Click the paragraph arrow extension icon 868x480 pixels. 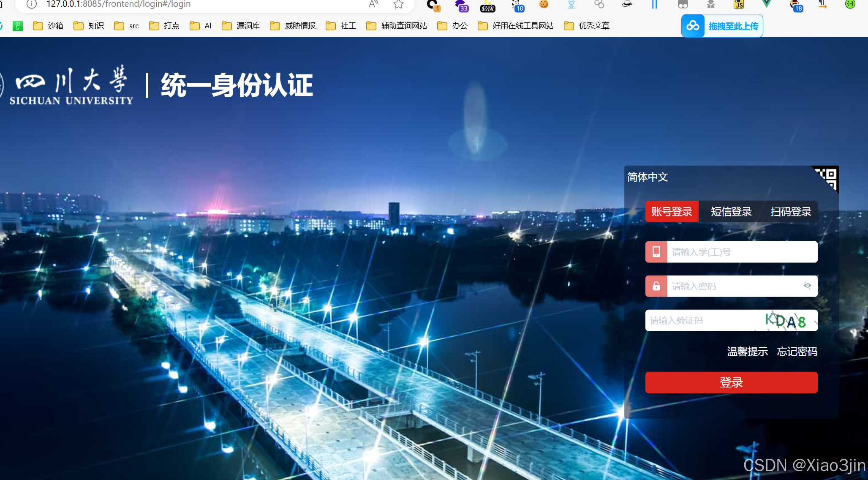click(822, 4)
